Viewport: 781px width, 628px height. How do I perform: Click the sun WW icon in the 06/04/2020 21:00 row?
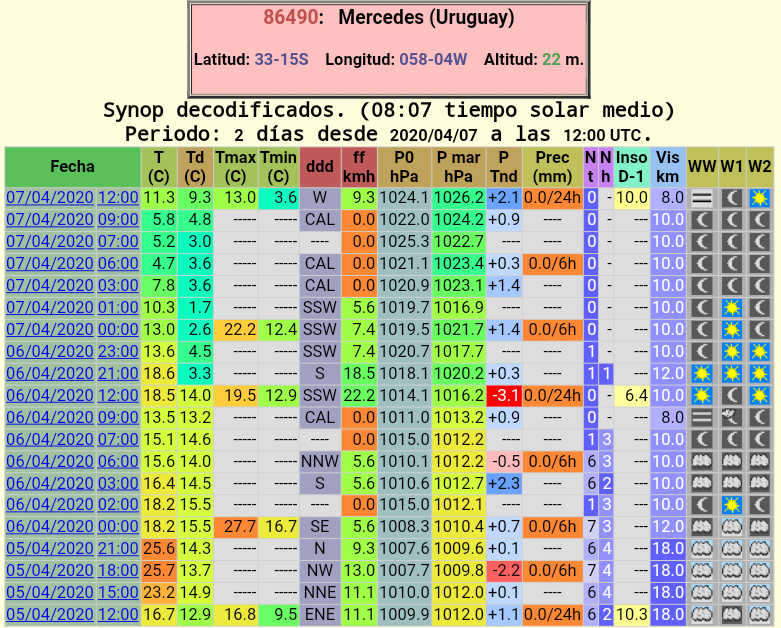click(x=702, y=374)
